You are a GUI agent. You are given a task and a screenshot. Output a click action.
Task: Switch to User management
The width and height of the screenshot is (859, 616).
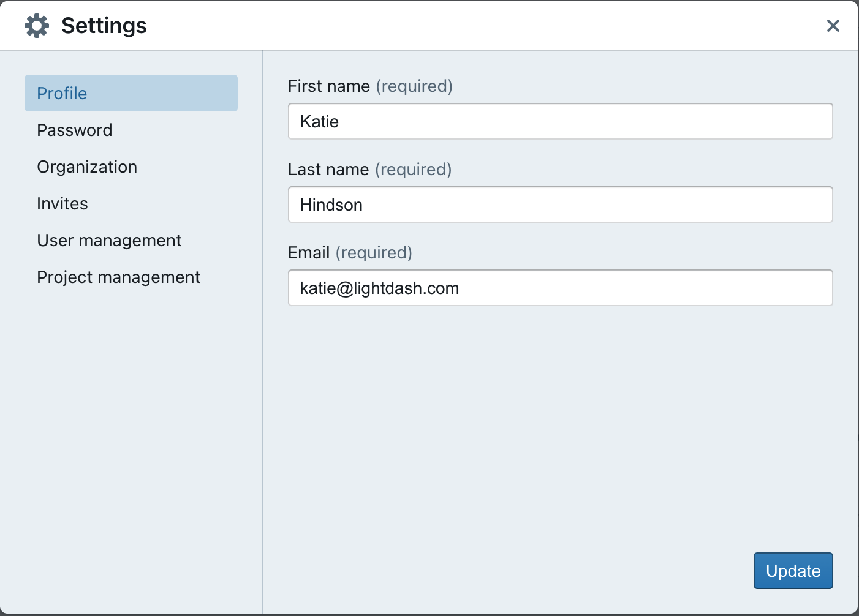tap(131, 240)
